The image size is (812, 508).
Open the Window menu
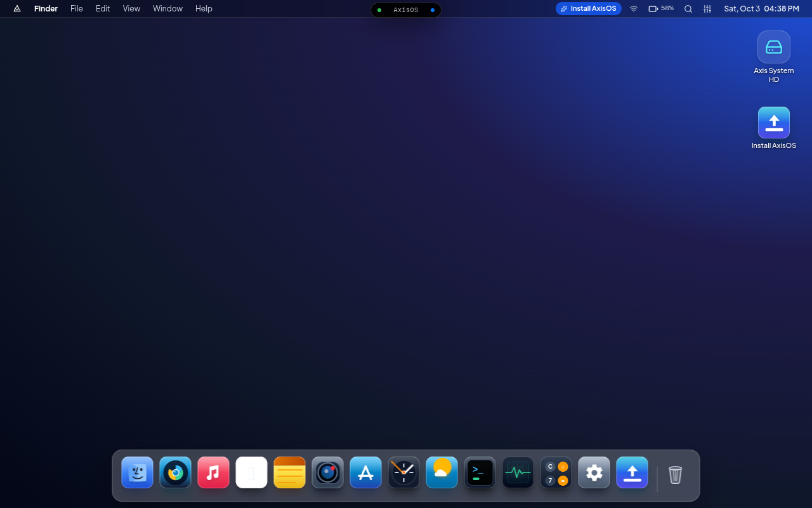click(167, 9)
